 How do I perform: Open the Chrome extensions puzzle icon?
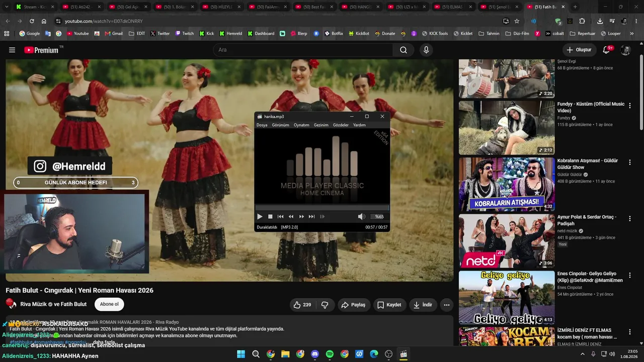(582, 21)
